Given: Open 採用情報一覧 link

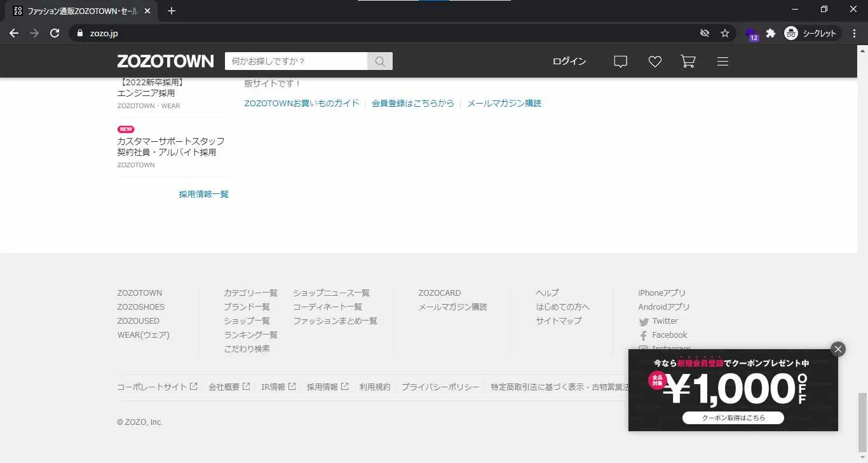Looking at the screenshot, I should point(203,195).
